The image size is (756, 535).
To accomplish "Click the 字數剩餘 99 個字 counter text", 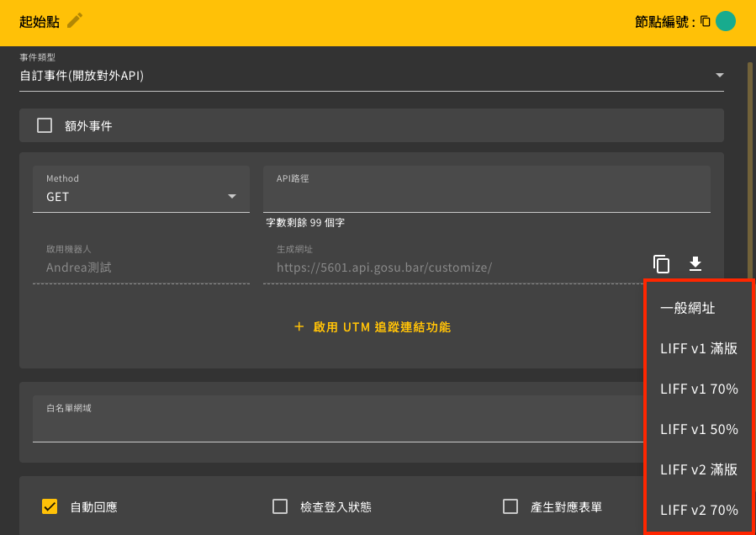I will tap(305, 223).
